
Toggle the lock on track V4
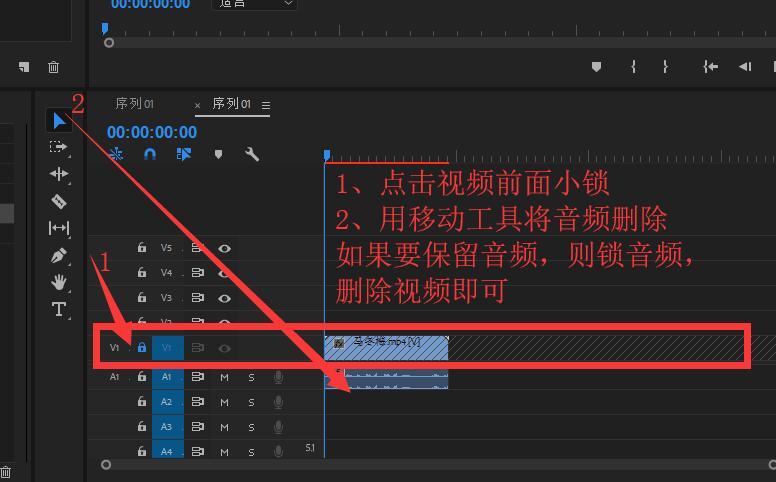(x=142, y=272)
